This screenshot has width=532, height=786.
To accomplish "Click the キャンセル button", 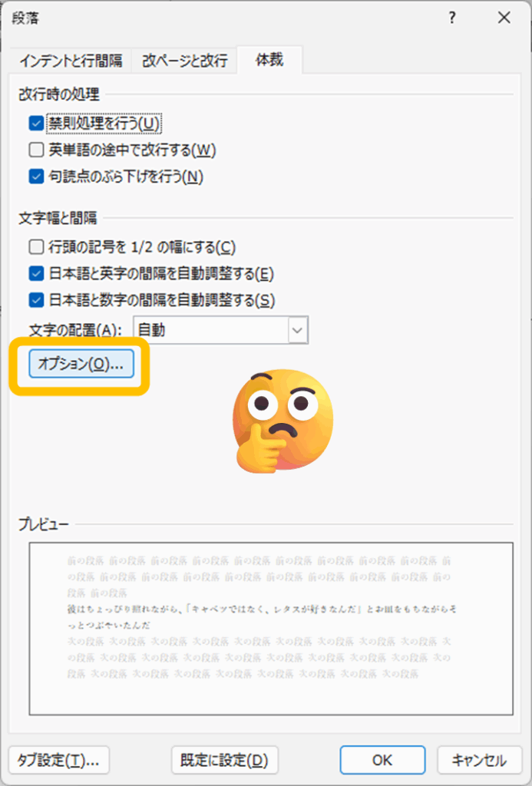I will (x=479, y=760).
